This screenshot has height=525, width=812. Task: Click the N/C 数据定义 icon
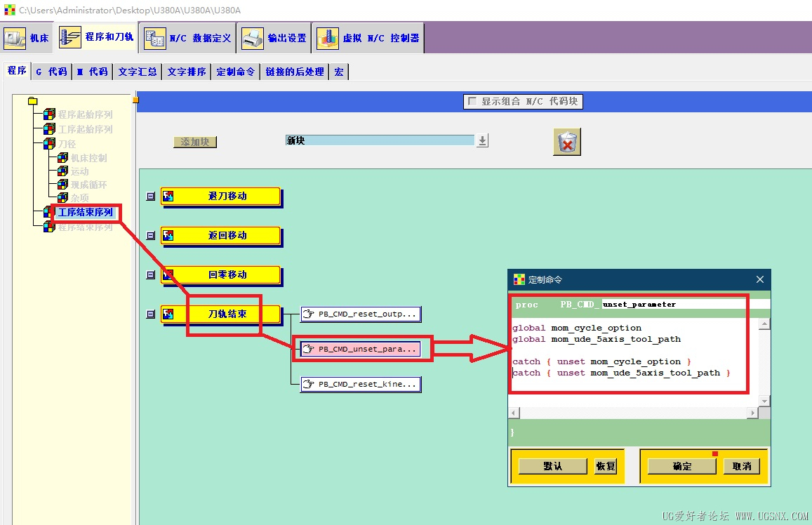point(155,39)
